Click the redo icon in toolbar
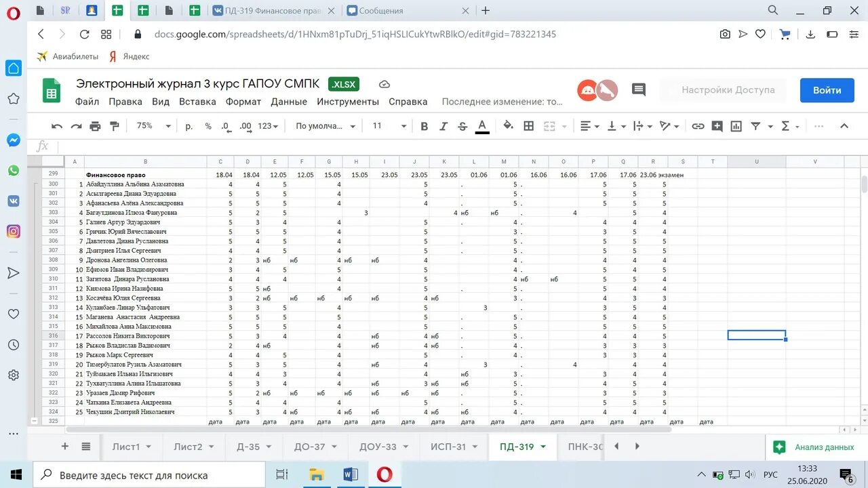This screenshot has width=868, height=488. [76, 126]
